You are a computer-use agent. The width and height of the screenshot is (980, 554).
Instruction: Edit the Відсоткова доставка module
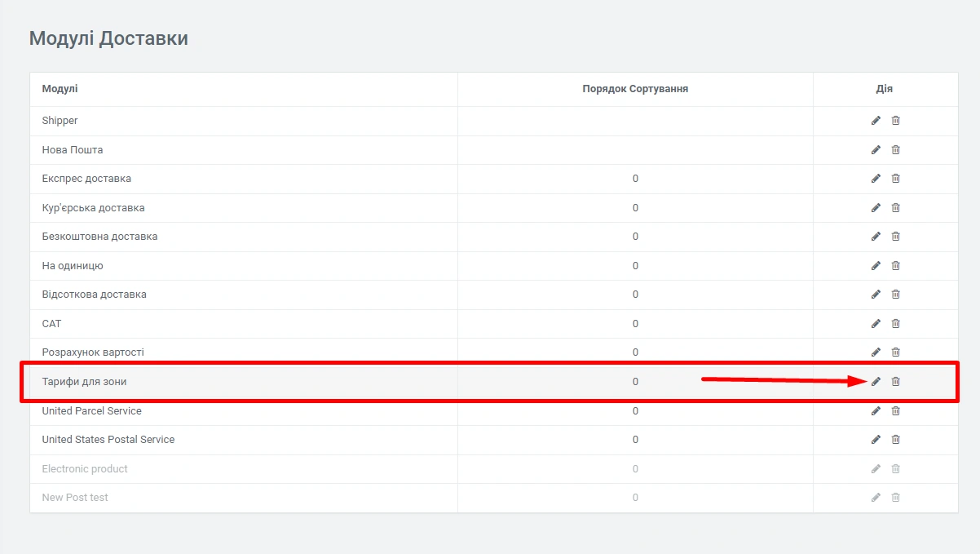click(x=876, y=295)
